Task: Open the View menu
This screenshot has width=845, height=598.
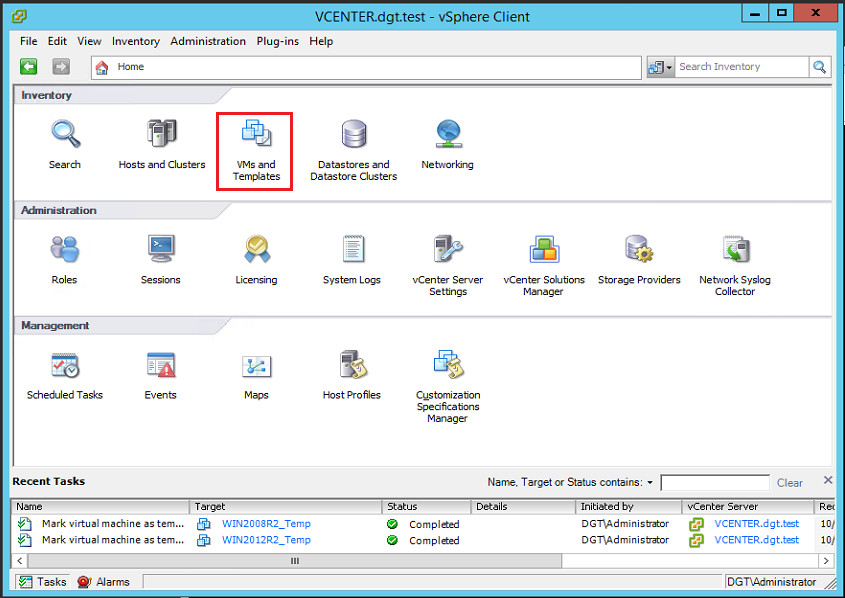Action: point(89,41)
